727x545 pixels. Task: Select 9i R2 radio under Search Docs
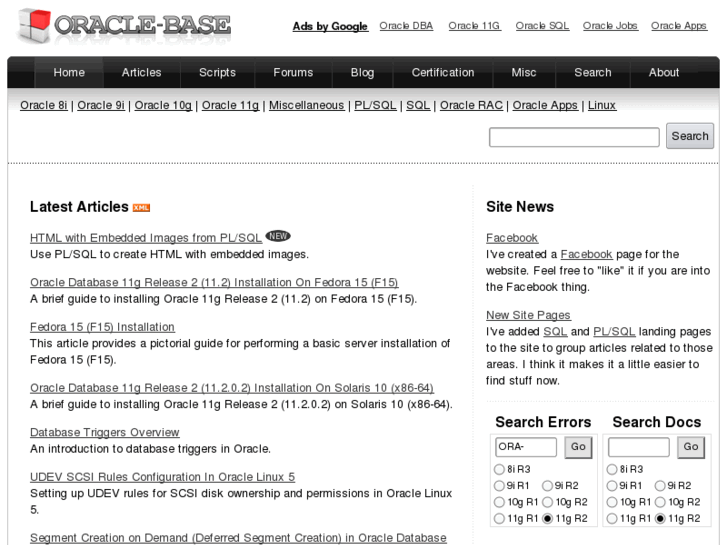(x=660, y=486)
